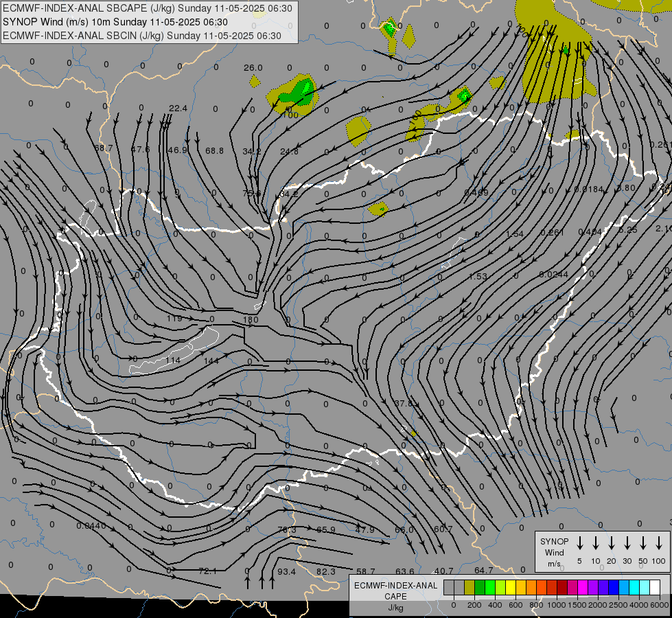The width and height of the screenshot is (672, 618).
Task: Pick the bright magenta legend swatch
Action: pos(583,587)
